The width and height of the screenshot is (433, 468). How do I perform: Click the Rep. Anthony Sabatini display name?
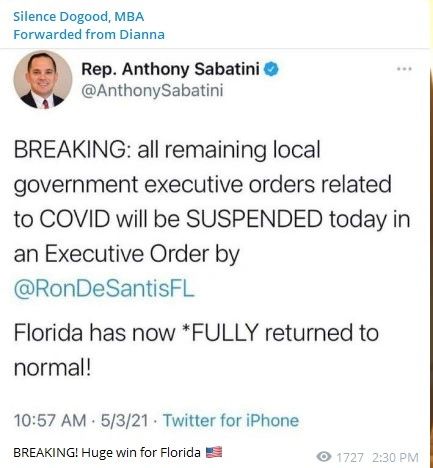170,69
